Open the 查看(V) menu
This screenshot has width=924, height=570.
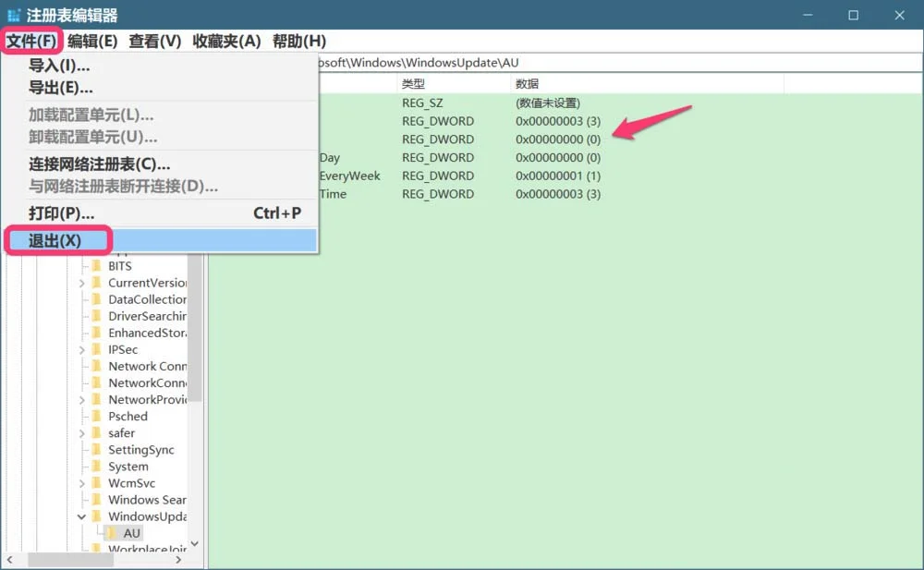155,42
